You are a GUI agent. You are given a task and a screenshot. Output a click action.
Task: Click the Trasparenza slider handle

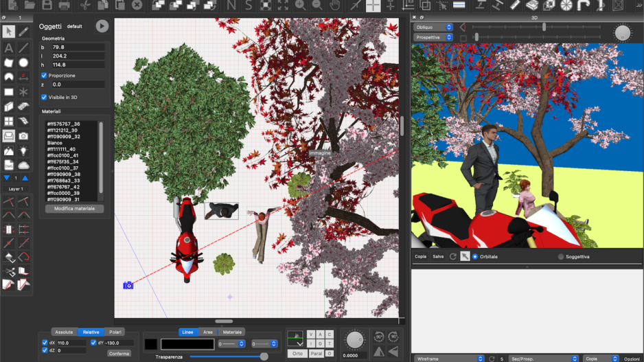(264, 357)
